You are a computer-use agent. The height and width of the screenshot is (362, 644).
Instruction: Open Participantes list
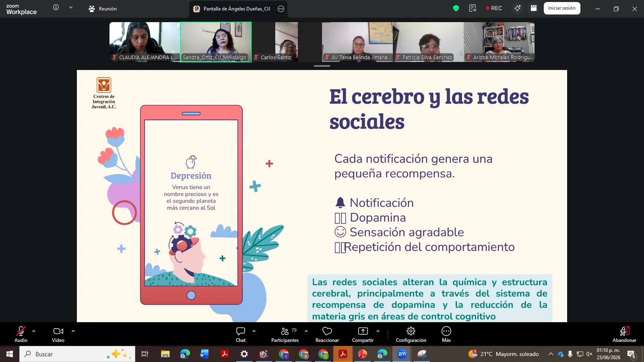pyautogui.click(x=285, y=334)
